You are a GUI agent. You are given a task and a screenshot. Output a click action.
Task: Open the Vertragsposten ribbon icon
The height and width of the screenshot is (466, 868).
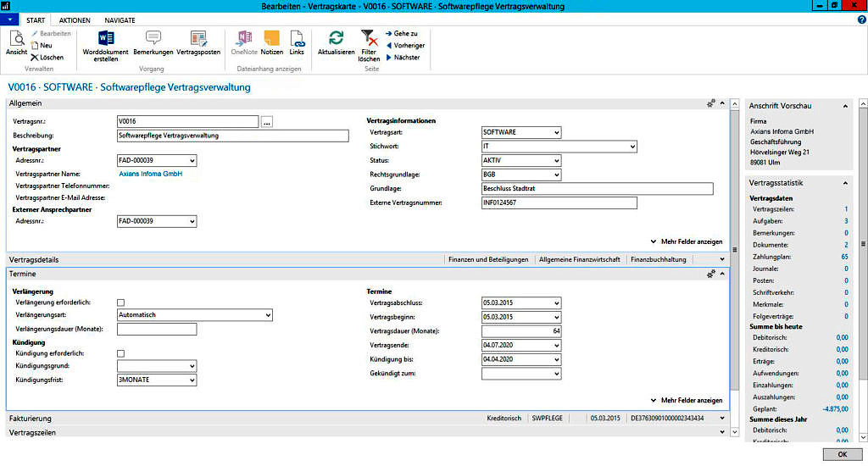tap(198, 38)
